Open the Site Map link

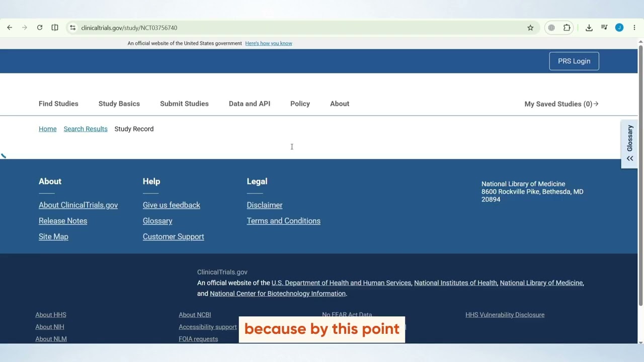pos(53,236)
